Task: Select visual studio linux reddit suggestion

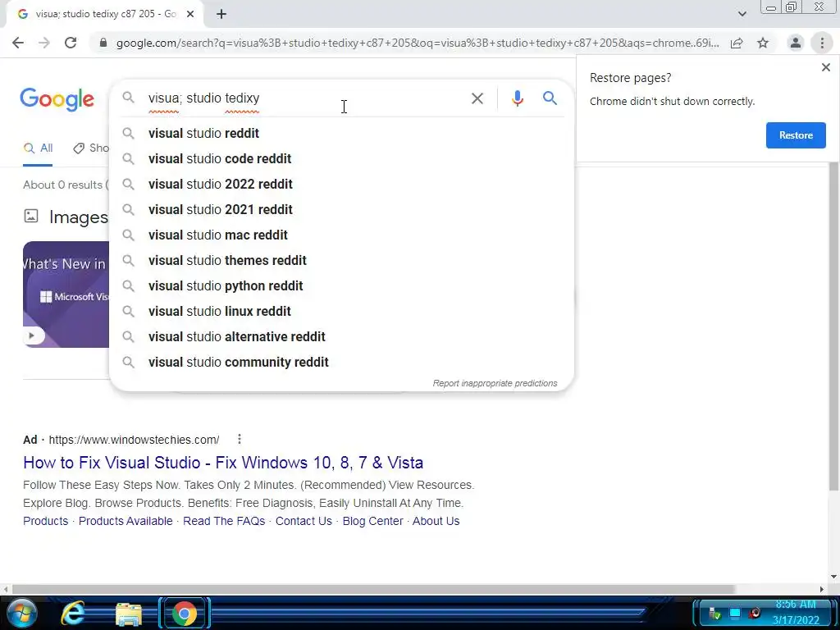Action: click(x=341, y=311)
